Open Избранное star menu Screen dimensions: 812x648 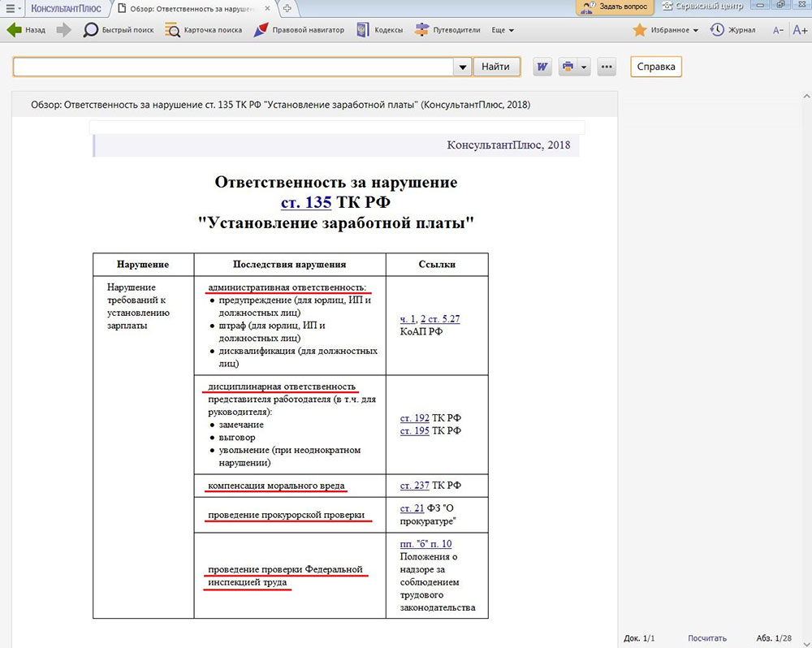[x=666, y=30]
